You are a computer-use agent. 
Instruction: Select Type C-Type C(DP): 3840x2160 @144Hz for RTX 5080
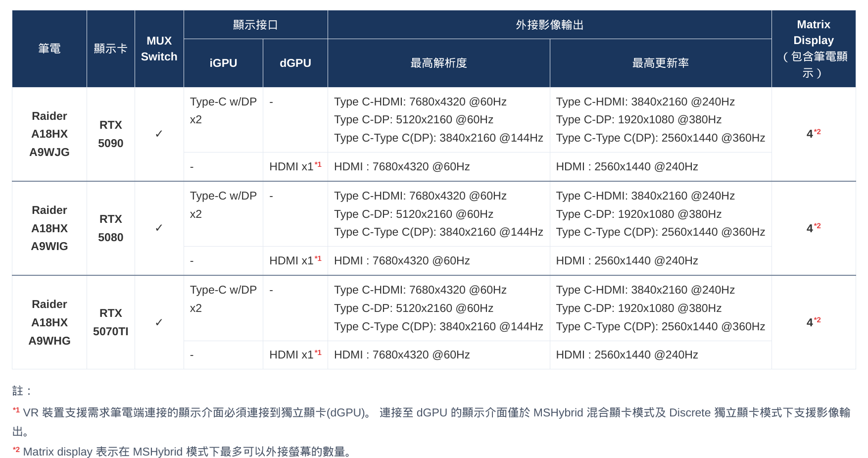(438, 232)
